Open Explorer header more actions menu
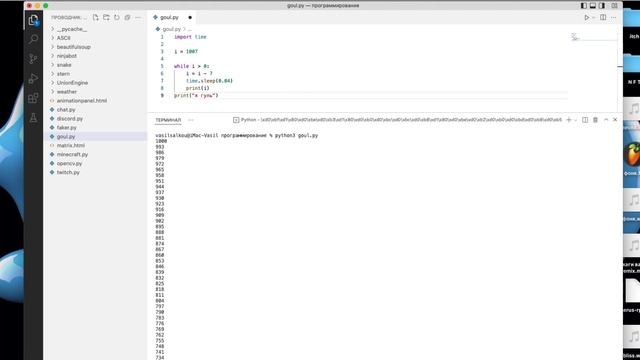The width and height of the screenshot is (640, 360). [138, 18]
